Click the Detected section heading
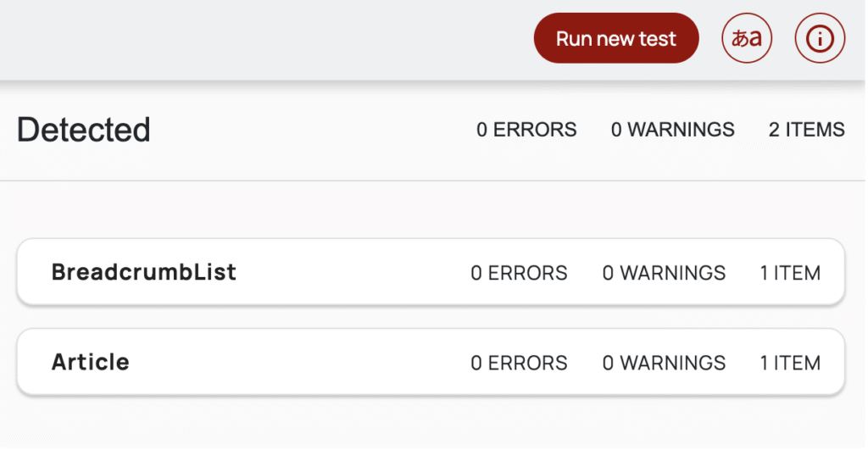This screenshot has height=450, width=868. (x=84, y=130)
